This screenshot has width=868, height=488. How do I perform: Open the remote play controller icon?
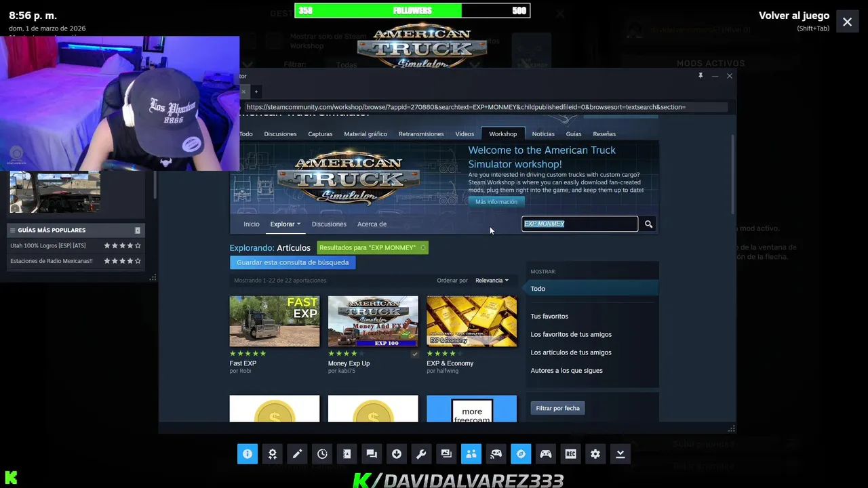pos(496,454)
